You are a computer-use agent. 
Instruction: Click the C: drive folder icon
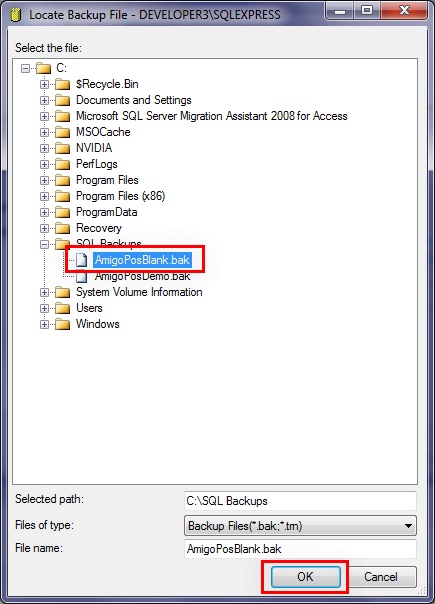(x=43, y=69)
